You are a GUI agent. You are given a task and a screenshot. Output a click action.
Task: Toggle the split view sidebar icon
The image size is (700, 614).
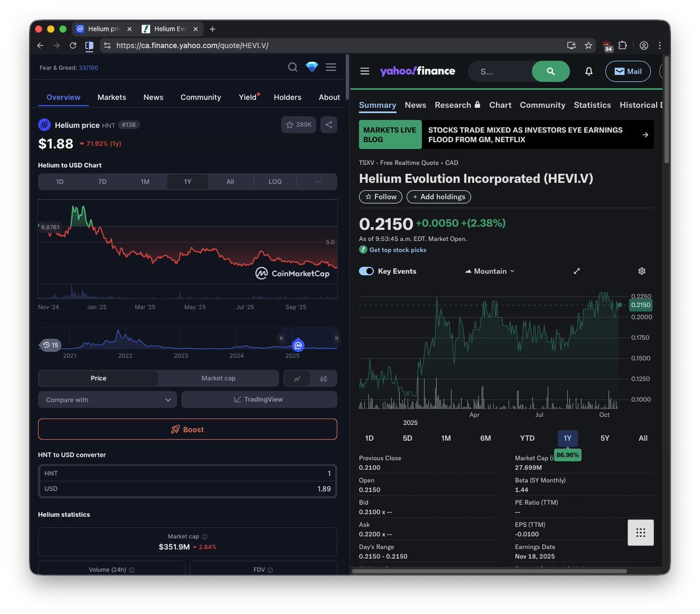89,45
